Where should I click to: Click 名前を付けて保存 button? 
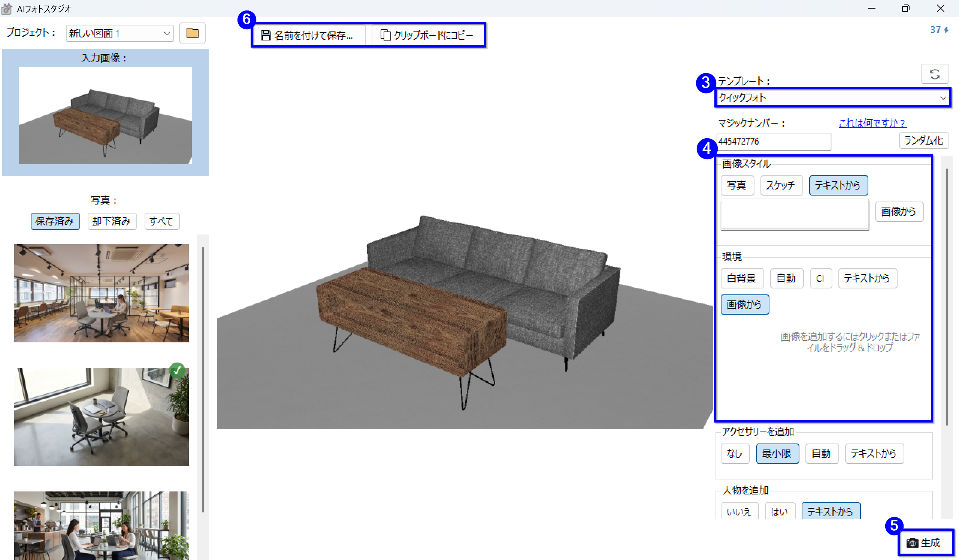click(309, 35)
